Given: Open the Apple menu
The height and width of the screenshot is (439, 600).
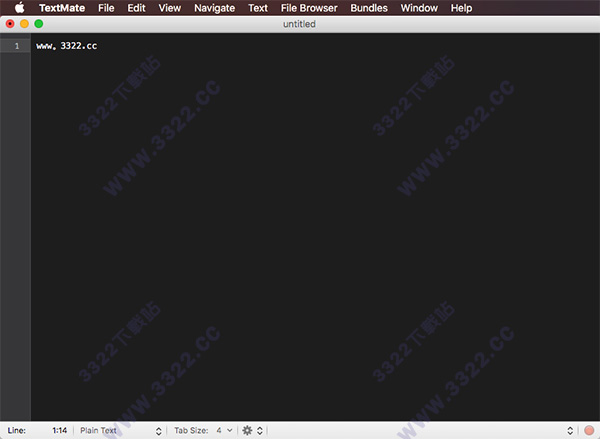Looking at the screenshot, I should [x=20, y=8].
